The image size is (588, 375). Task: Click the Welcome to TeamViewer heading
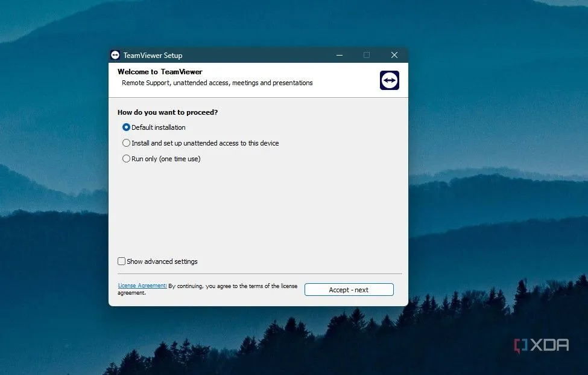(160, 72)
